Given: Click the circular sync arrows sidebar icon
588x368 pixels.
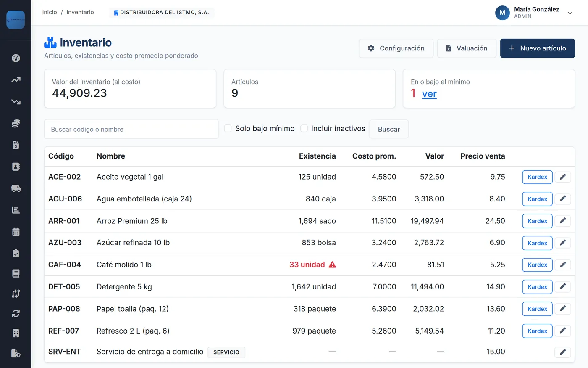Looking at the screenshot, I should [x=16, y=313].
